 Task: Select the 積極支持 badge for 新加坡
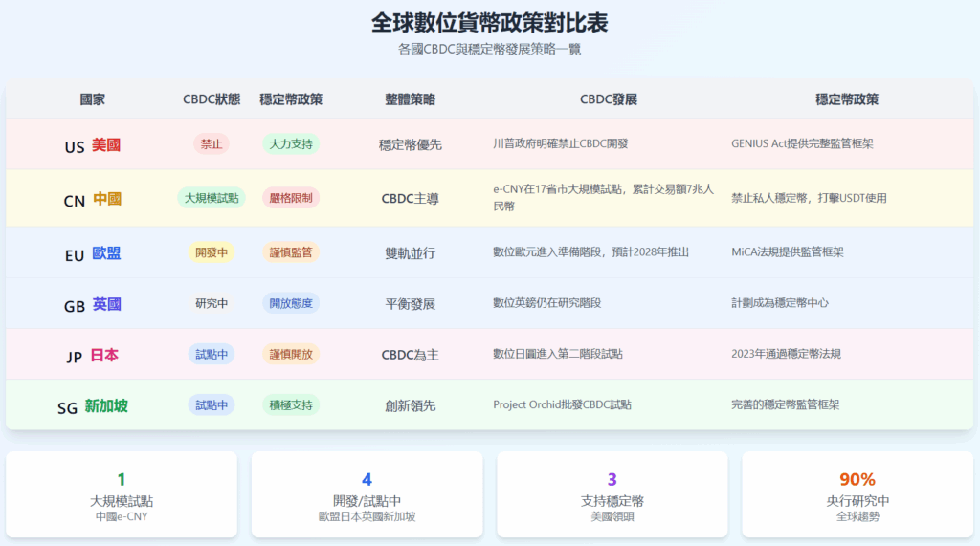tap(290, 404)
